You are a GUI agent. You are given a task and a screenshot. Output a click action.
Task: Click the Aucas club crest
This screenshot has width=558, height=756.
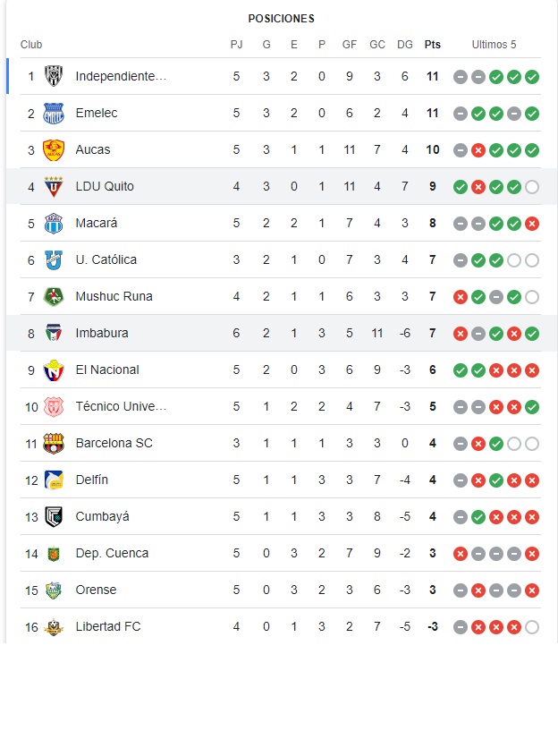pos(54,149)
